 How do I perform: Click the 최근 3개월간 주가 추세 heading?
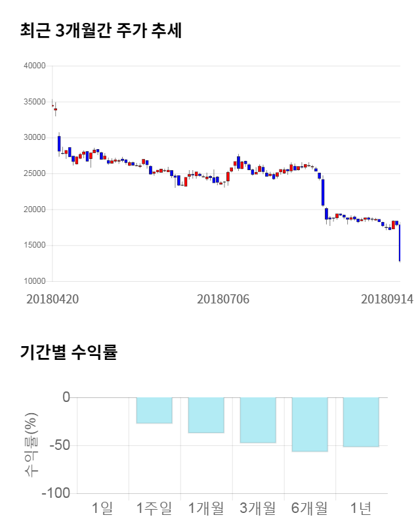[x=100, y=31]
